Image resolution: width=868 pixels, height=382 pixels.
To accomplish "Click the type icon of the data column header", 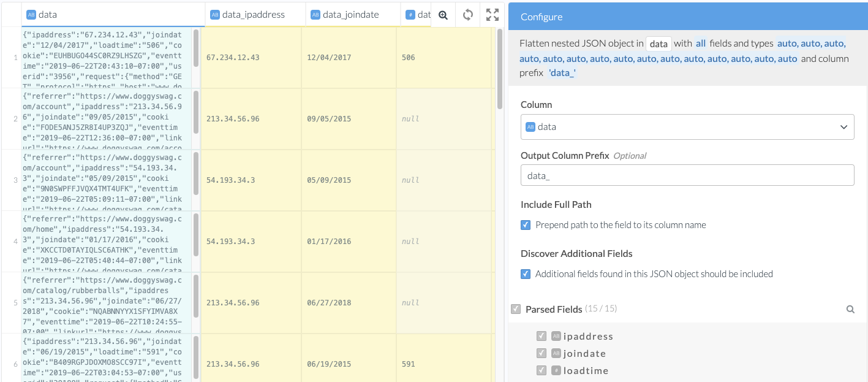I will (31, 14).
